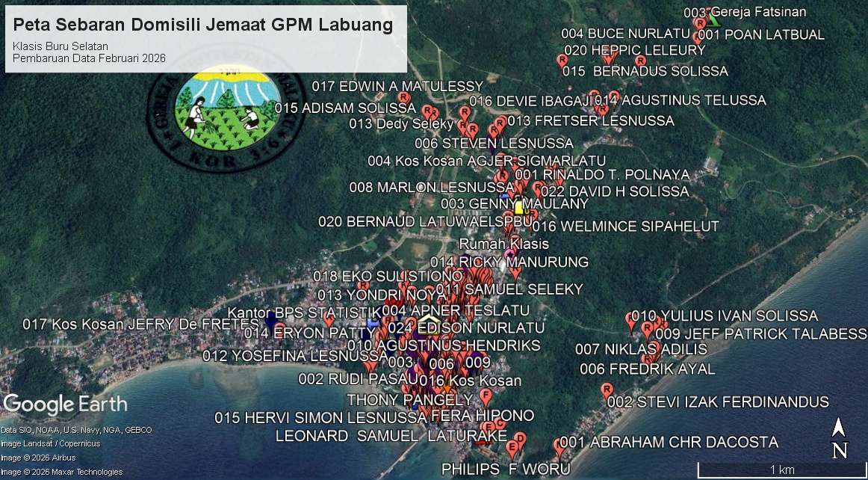Select the 013 YONDRI NOYA label
Screen dimensions: 868x480
382,295
